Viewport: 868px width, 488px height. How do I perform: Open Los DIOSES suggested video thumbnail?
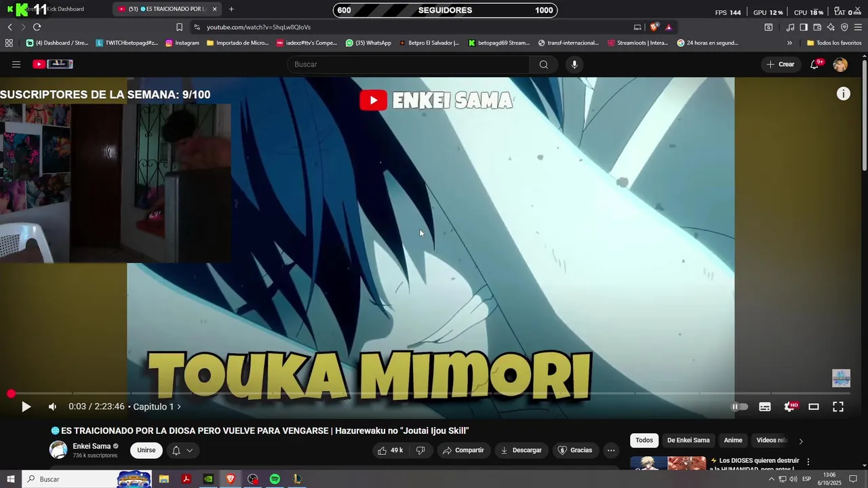668,464
